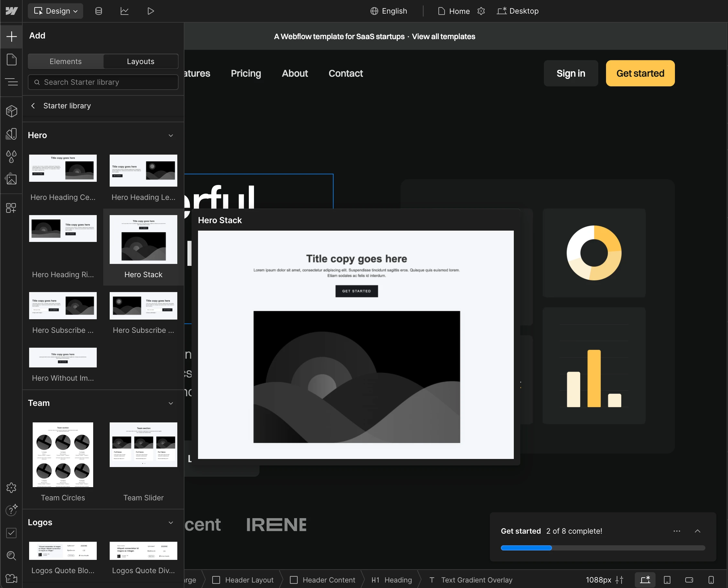Click the Sign in button
This screenshot has height=588, width=728.
pyautogui.click(x=571, y=73)
